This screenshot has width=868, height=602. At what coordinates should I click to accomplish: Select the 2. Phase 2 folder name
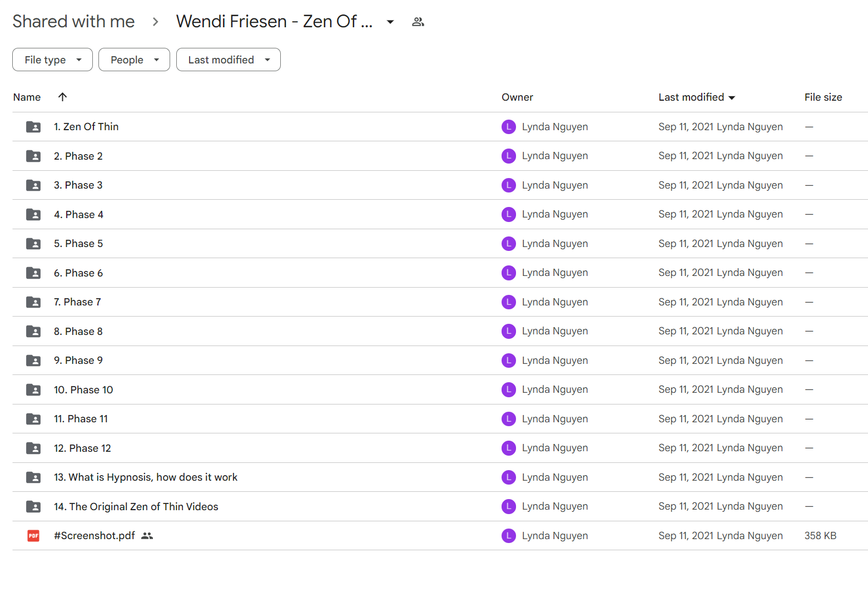coord(78,156)
